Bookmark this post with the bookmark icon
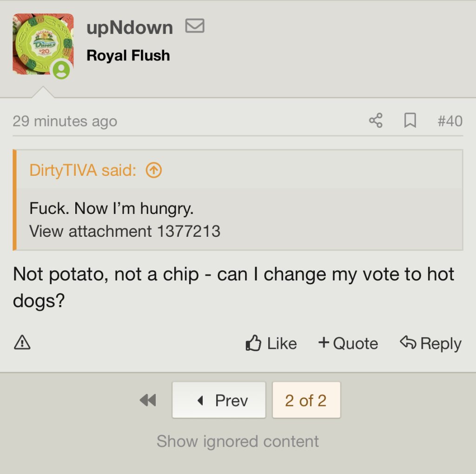This screenshot has width=476, height=474. coord(410,121)
